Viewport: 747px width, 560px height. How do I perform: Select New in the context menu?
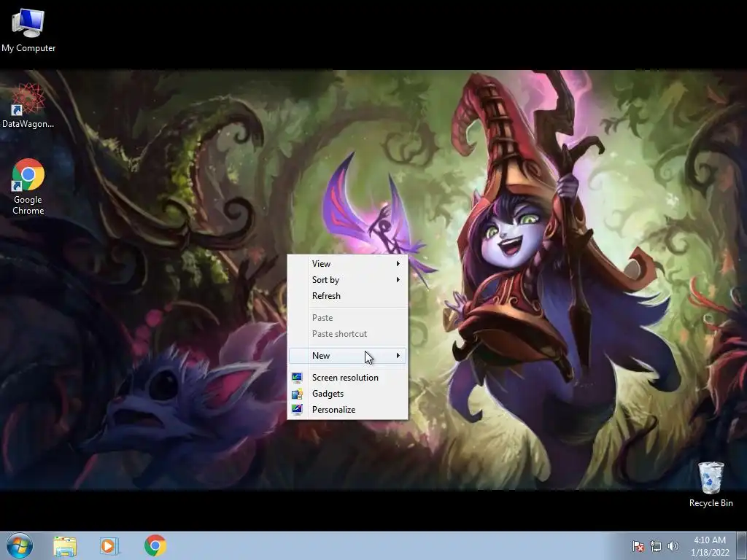(x=347, y=356)
